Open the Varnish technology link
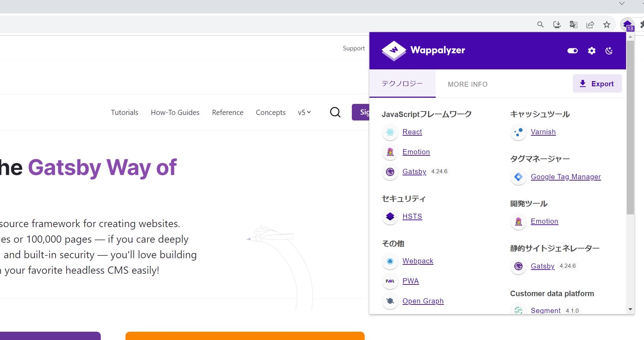The width and height of the screenshot is (644, 340). pos(543,132)
